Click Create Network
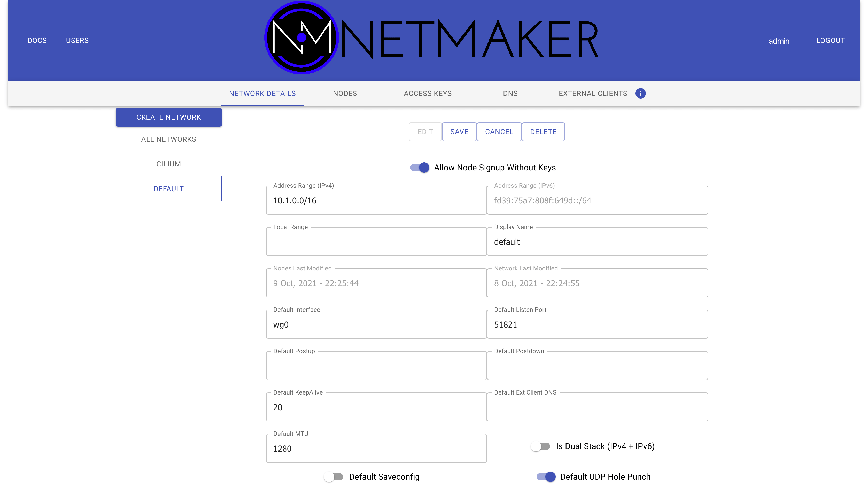 coord(168,117)
